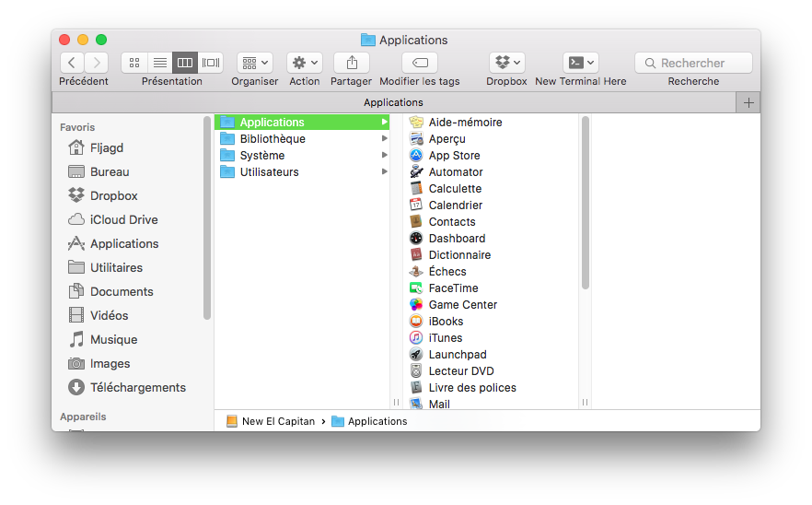Screen dimensions: 812x505
Task: Open iCloud Drive in sidebar
Action: [x=123, y=219]
